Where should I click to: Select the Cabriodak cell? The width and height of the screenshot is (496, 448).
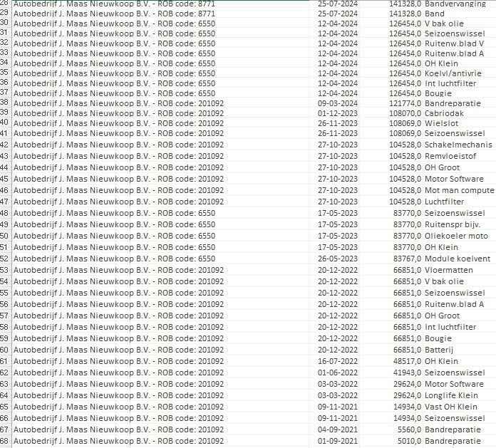(449, 113)
